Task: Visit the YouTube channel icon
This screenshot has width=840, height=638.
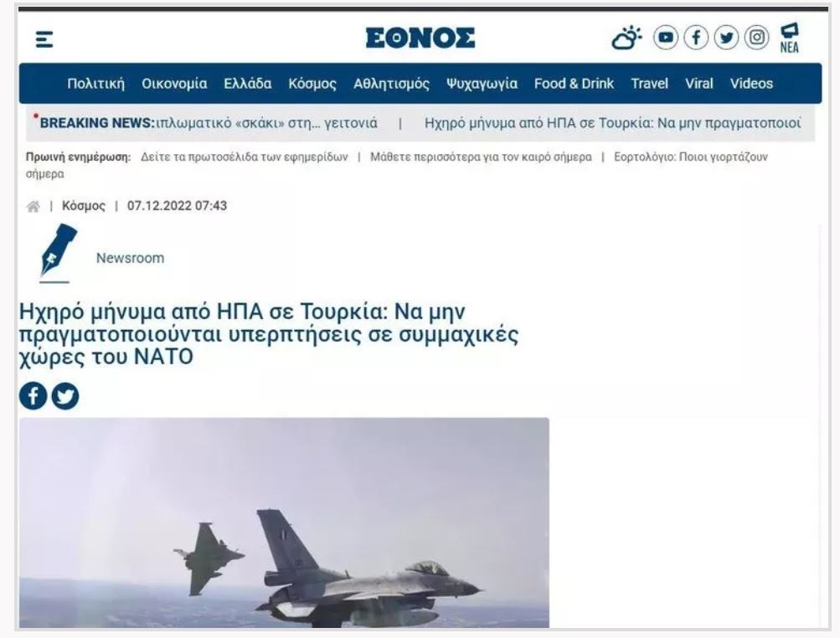Action: (665, 38)
